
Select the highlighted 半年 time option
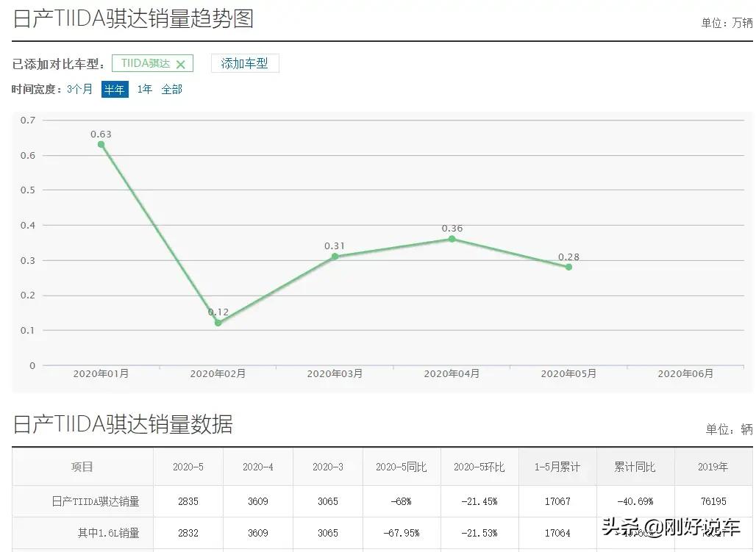pyautogui.click(x=115, y=89)
